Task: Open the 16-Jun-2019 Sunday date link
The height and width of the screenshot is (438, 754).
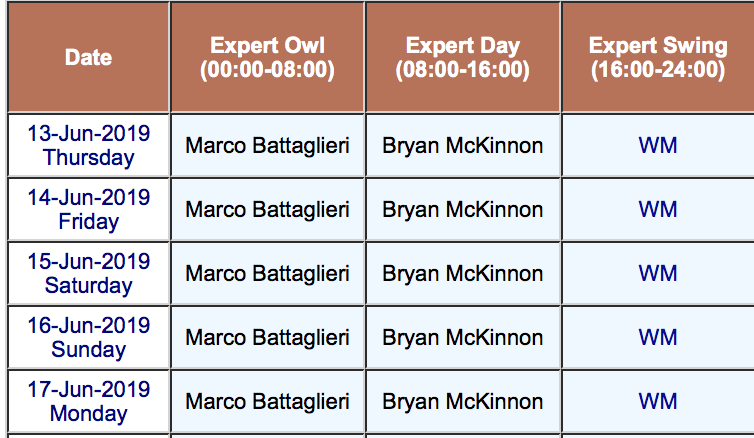Action: (88, 337)
